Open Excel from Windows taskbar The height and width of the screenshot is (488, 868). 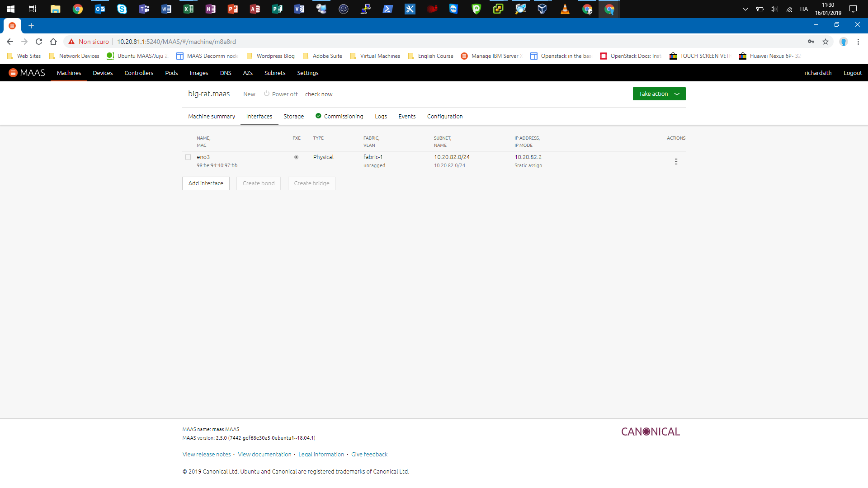(x=188, y=9)
